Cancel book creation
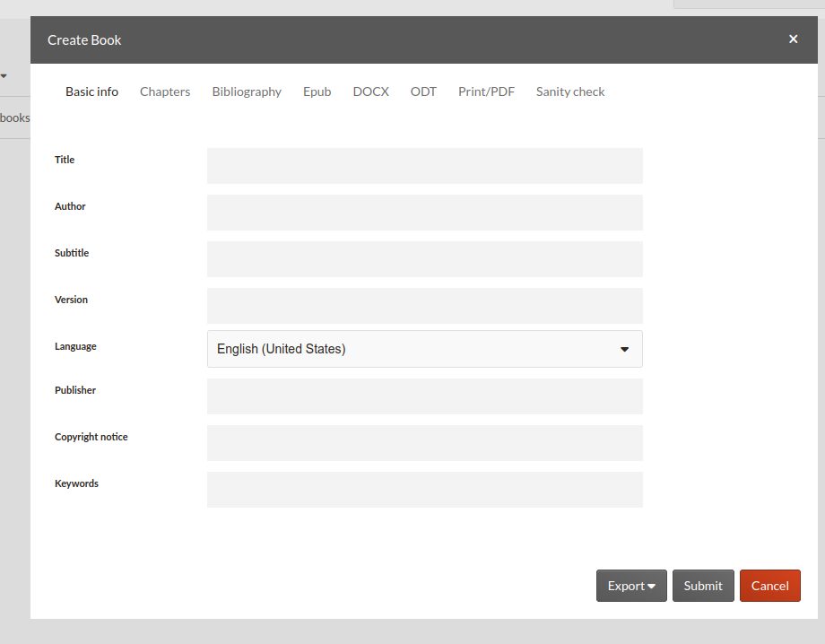The width and height of the screenshot is (825, 644). point(769,586)
